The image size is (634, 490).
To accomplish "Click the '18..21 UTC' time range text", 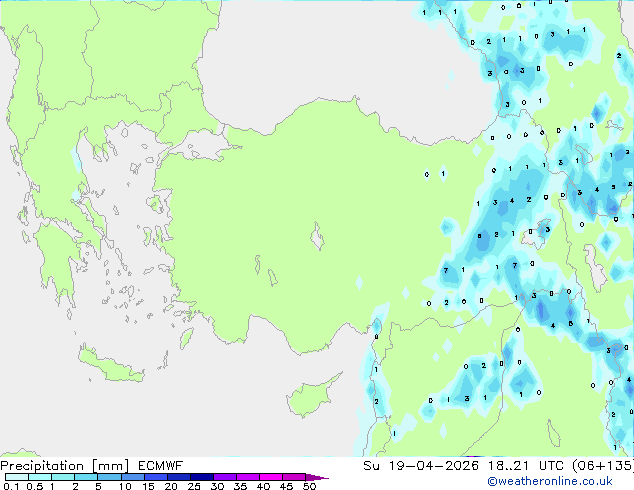I will click(528, 466).
